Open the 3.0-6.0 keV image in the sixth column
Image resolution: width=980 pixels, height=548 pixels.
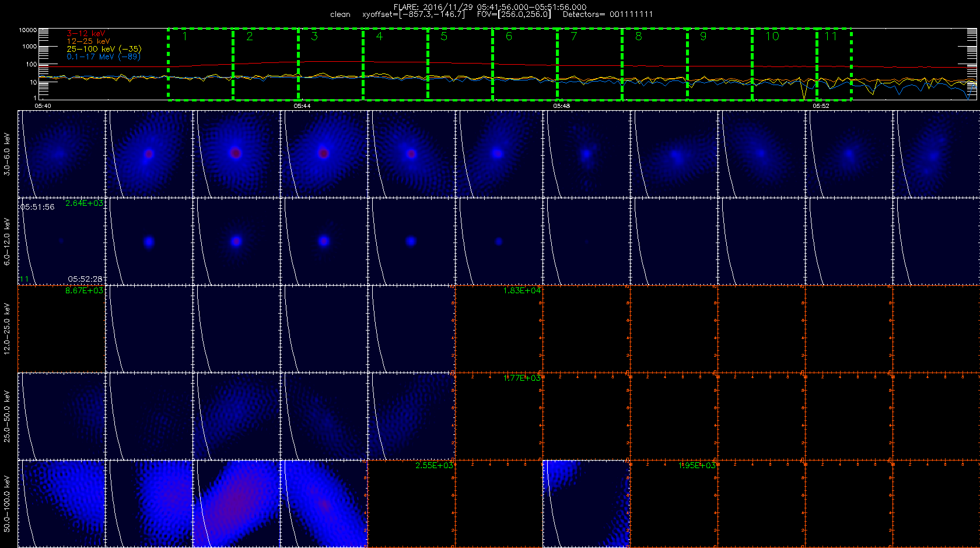[499, 154]
